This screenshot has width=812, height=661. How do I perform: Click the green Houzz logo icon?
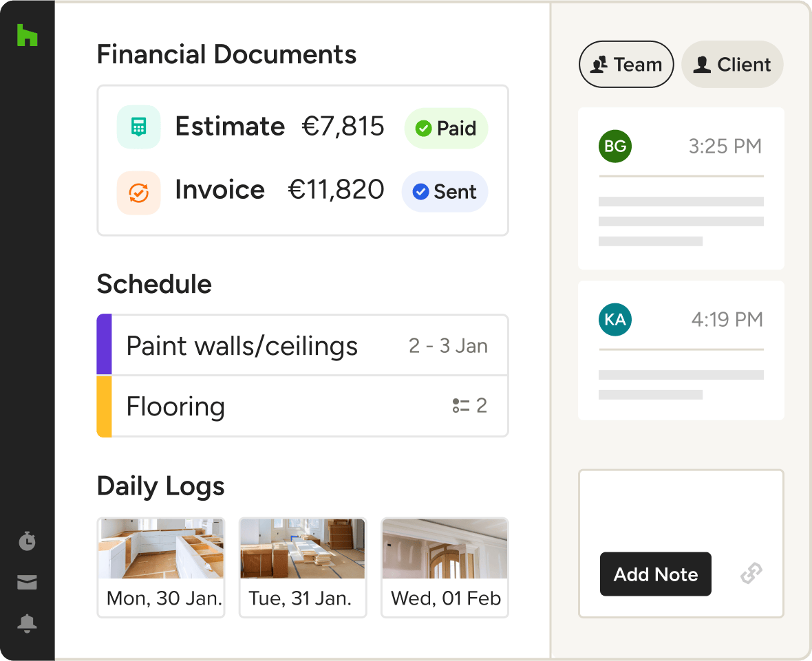click(27, 35)
